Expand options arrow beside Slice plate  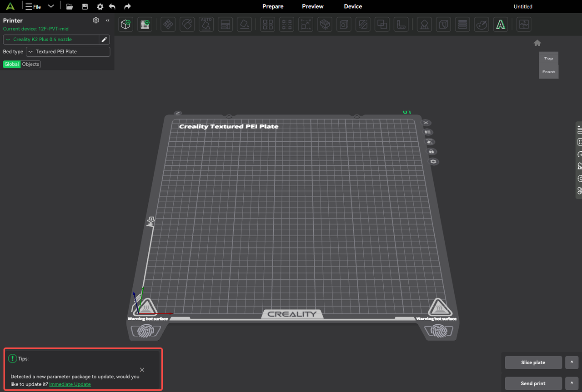(572, 362)
